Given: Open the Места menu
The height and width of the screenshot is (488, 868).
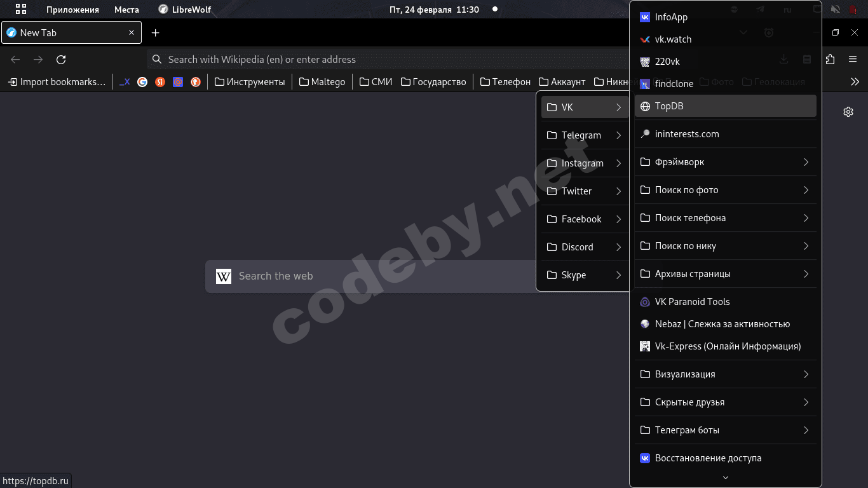Looking at the screenshot, I should pos(126,10).
